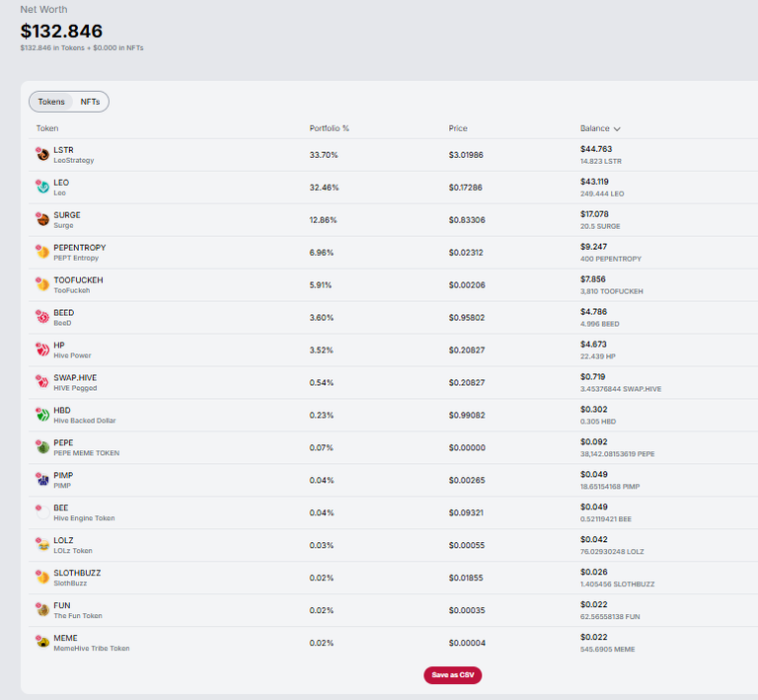Click the HBD token icon
This screenshot has width=758, height=700.
(x=42, y=415)
